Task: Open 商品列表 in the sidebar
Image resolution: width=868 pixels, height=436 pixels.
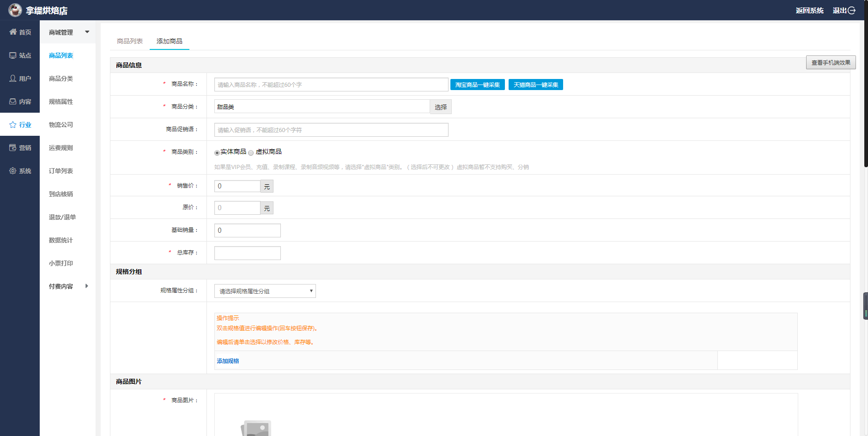Action: coord(61,55)
